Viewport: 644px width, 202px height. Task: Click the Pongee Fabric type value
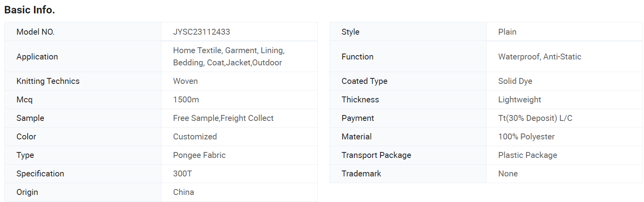199,155
